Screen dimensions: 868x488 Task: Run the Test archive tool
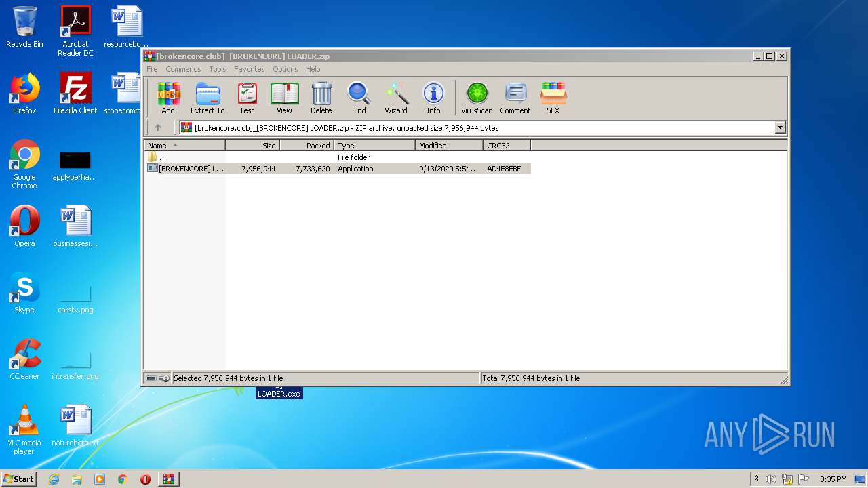point(247,98)
